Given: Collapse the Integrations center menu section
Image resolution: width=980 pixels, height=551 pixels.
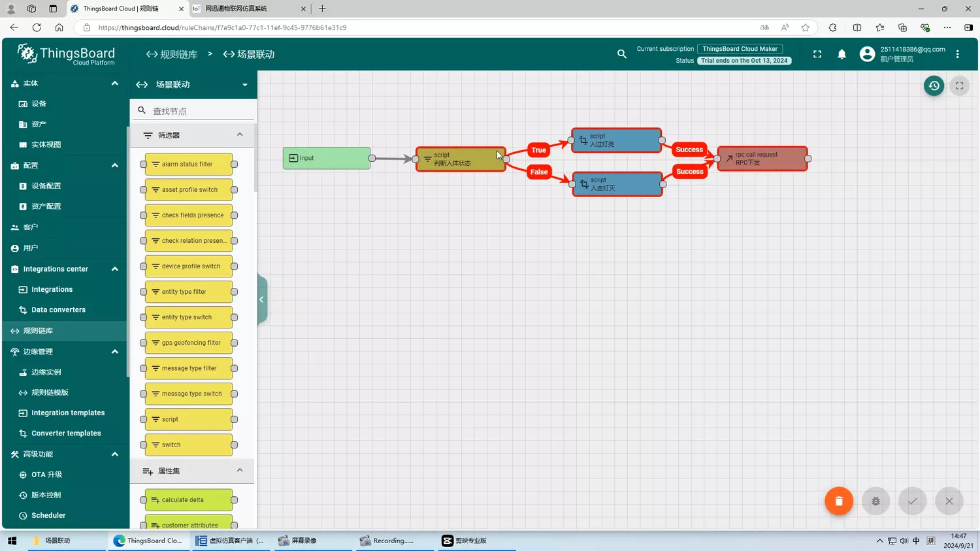Looking at the screenshot, I should click(115, 269).
